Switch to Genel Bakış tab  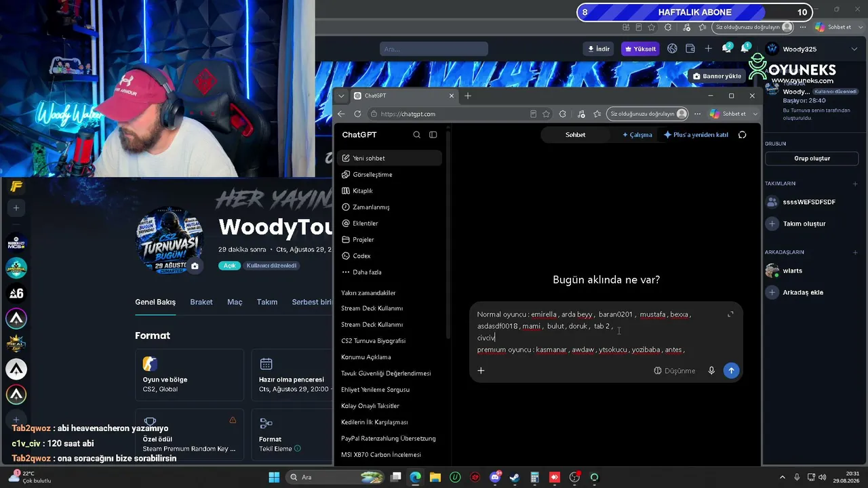(x=155, y=302)
